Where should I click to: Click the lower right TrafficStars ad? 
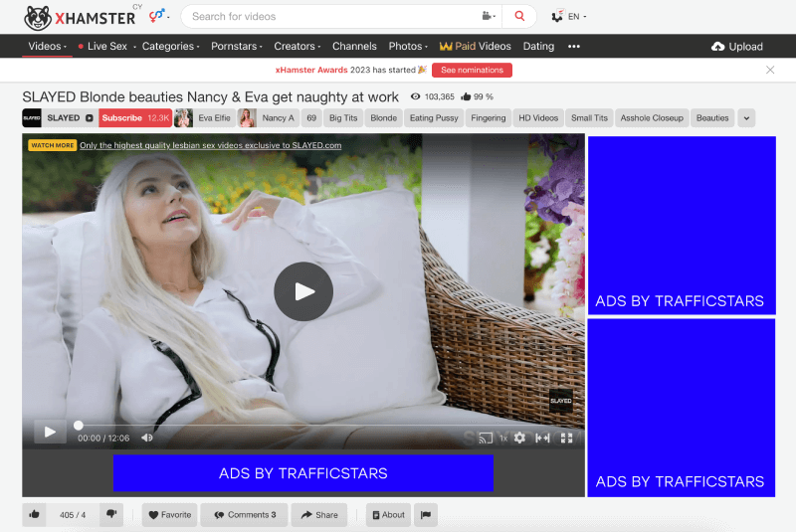point(682,408)
